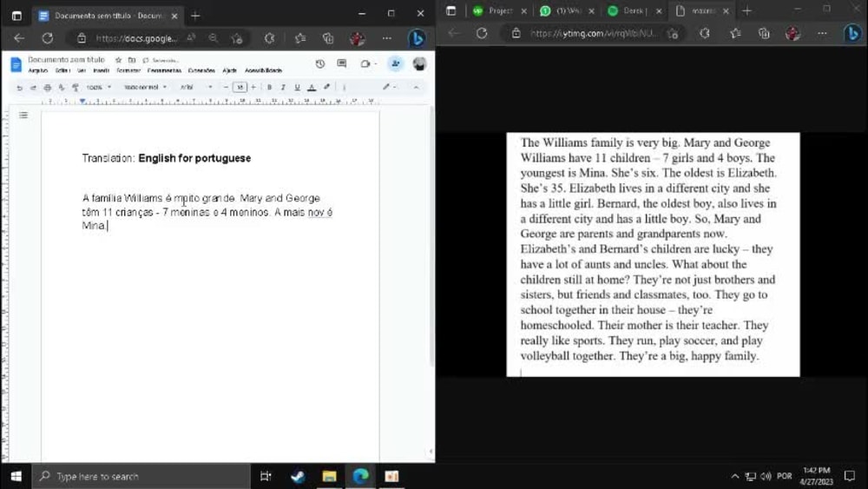Open the Arial font dropdown
Screen dimensions: 868x489
pyautogui.click(x=196, y=88)
